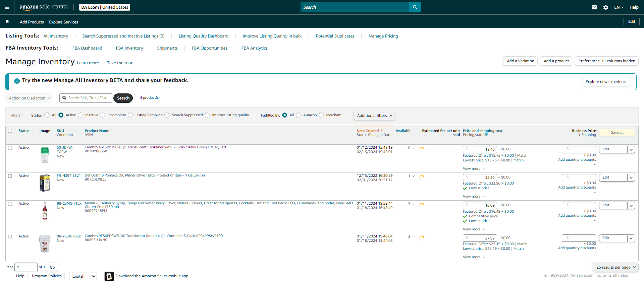The width and height of the screenshot is (644, 285).
Task: Choose the Listing Removed status filter
Action: coord(130,115)
